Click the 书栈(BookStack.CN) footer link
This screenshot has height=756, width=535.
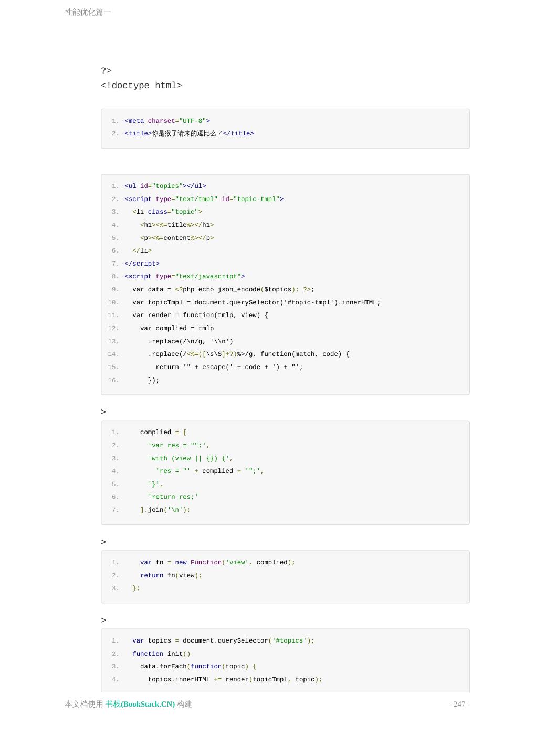(x=140, y=704)
